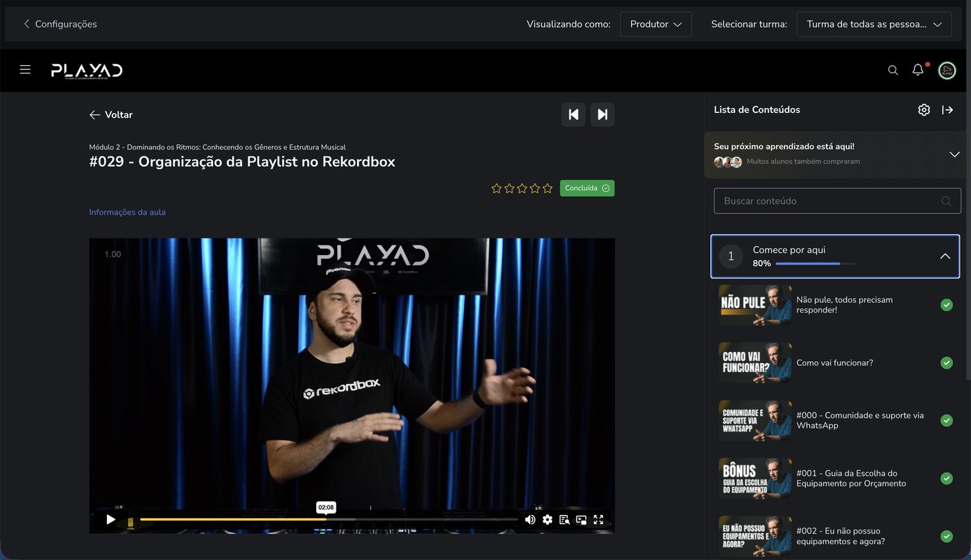
Task: Toggle completion check for #000 Comunidade e suporte
Action: pyautogui.click(x=946, y=420)
